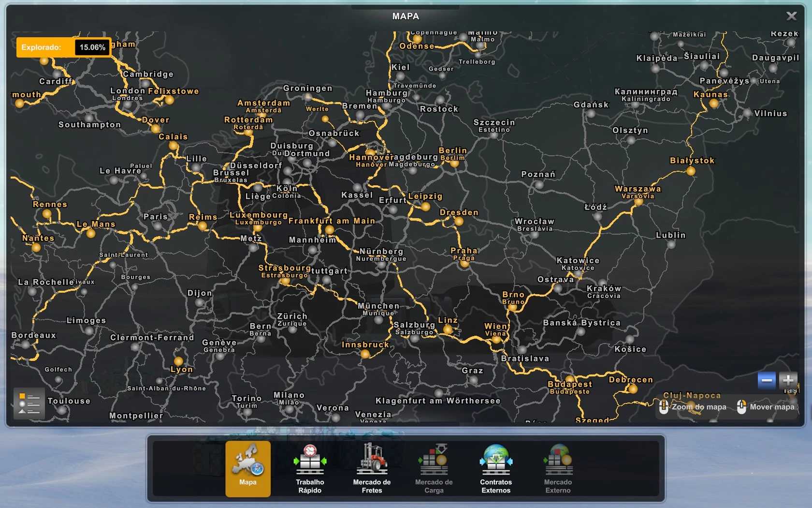Select the Warszawa city marker
Viewport: 812px width, 508px height.
(638, 202)
